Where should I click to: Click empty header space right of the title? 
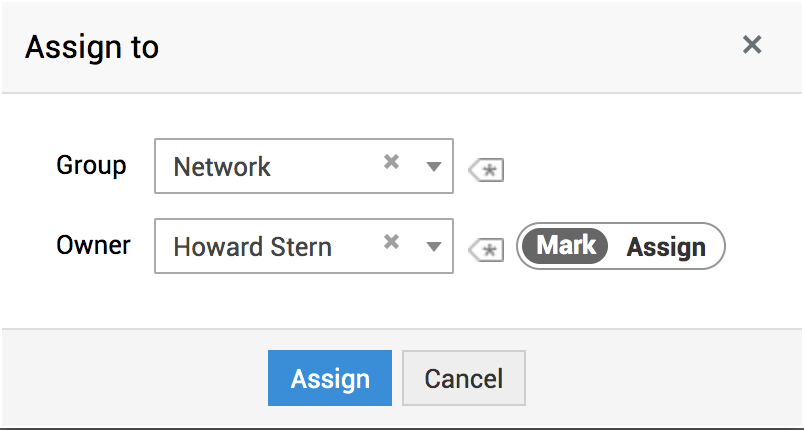(450, 47)
